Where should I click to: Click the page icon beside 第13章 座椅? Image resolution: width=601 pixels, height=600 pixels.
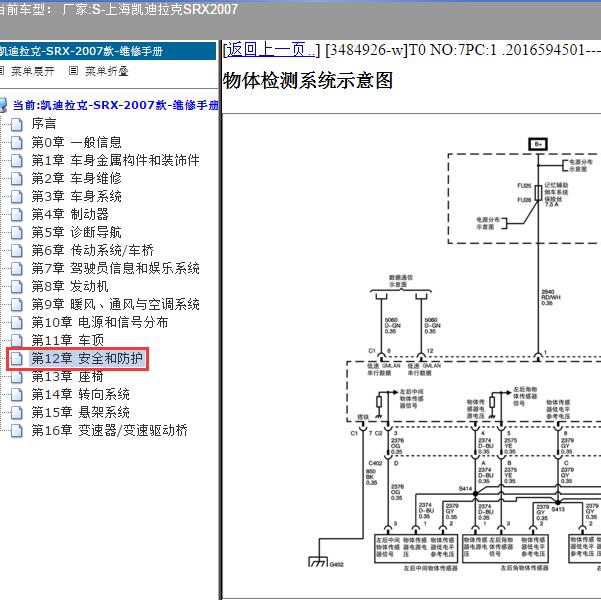[x=16, y=376]
